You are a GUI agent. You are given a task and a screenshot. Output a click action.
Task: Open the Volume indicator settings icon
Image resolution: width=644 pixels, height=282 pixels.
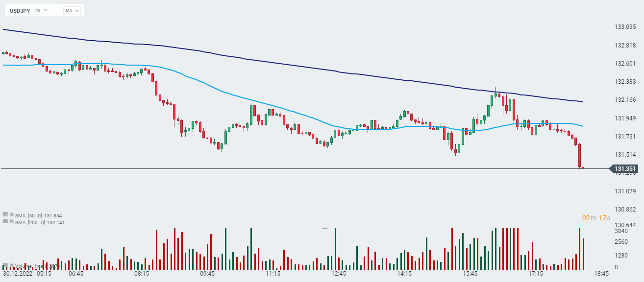[5, 265]
